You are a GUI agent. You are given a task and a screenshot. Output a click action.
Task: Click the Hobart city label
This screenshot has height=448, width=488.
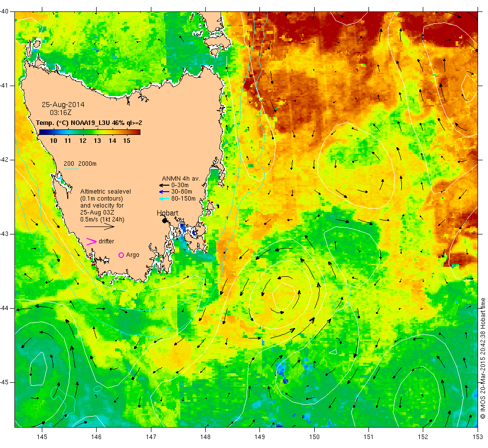pyautogui.click(x=167, y=213)
